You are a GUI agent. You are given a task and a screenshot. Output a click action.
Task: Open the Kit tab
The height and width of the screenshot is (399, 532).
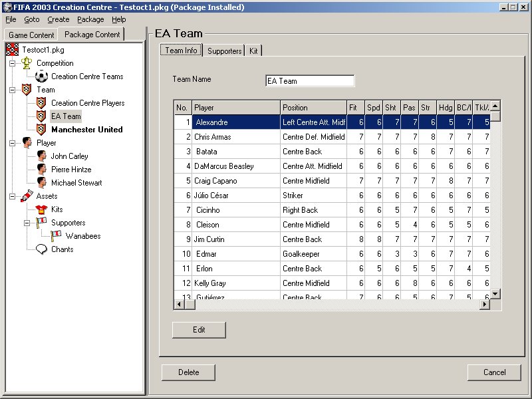pos(253,51)
